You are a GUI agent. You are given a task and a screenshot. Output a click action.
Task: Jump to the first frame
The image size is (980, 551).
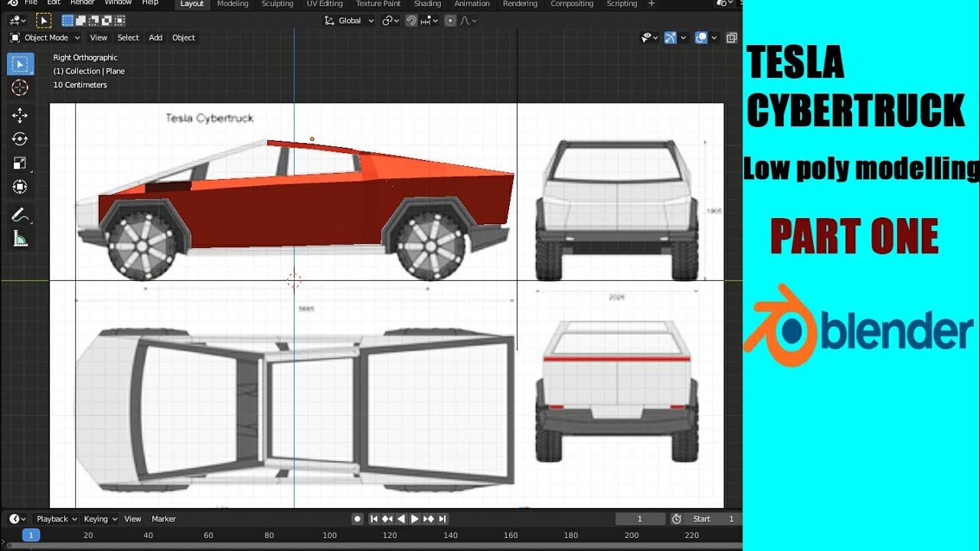pyautogui.click(x=374, y=519)
